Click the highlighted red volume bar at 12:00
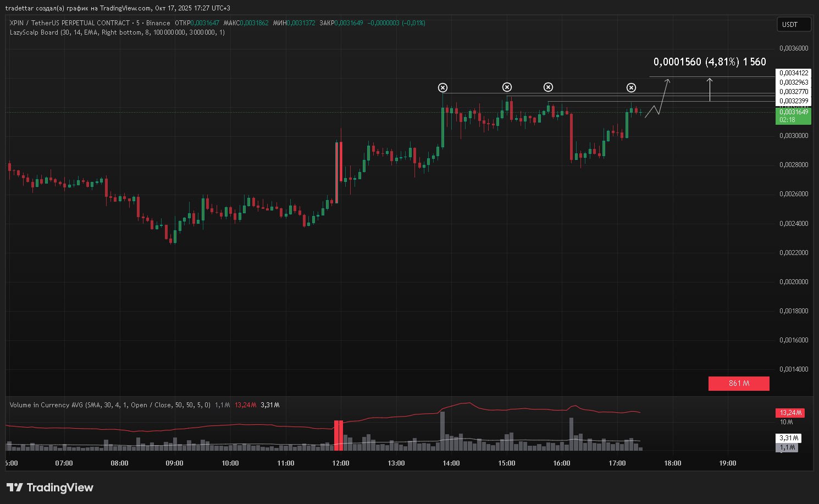The width and height of the screenshot is (819, 504). (339, 435)
